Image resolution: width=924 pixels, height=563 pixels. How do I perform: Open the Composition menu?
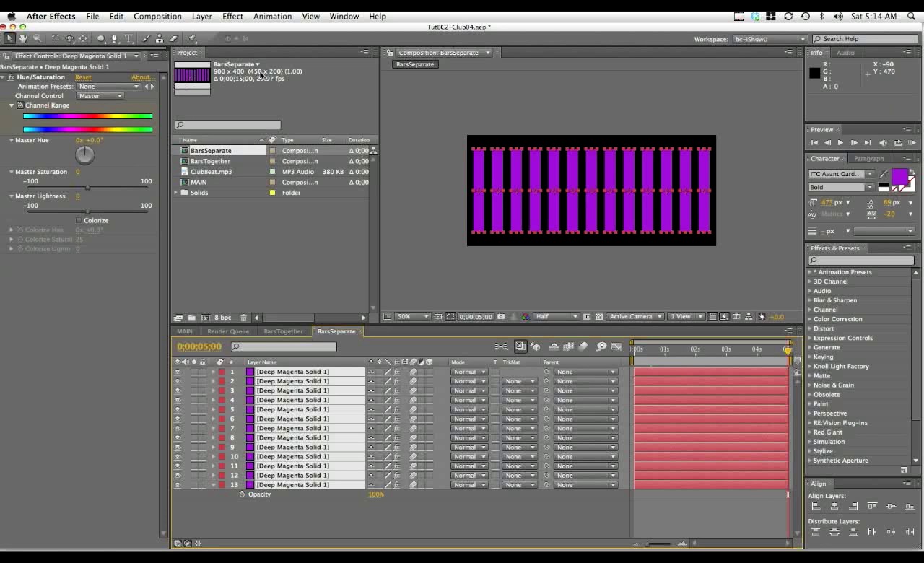click(x=157, y=16)
